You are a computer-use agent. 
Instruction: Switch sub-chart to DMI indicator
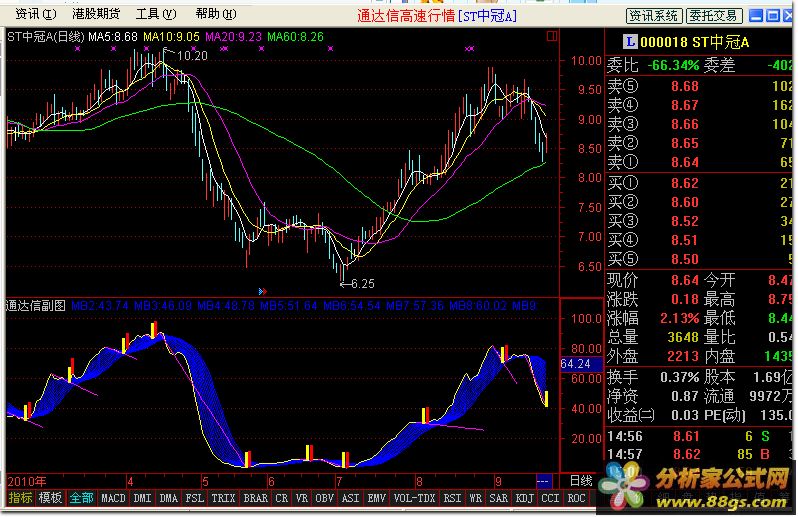142,498
